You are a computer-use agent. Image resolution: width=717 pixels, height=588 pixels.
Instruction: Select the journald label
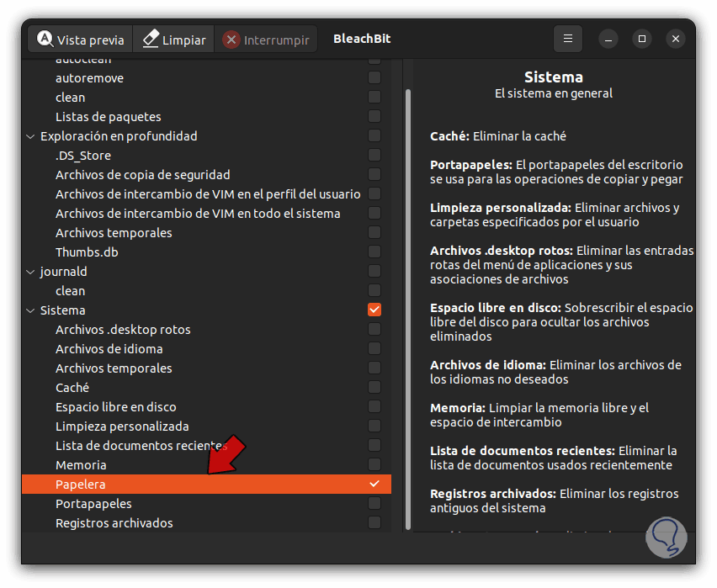tap(64, 272)
